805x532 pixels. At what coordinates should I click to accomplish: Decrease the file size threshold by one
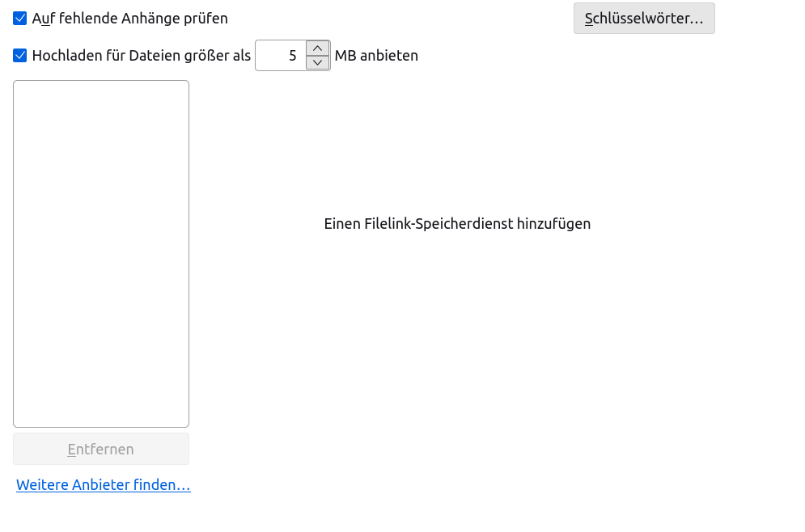click(x=318, y=63)
